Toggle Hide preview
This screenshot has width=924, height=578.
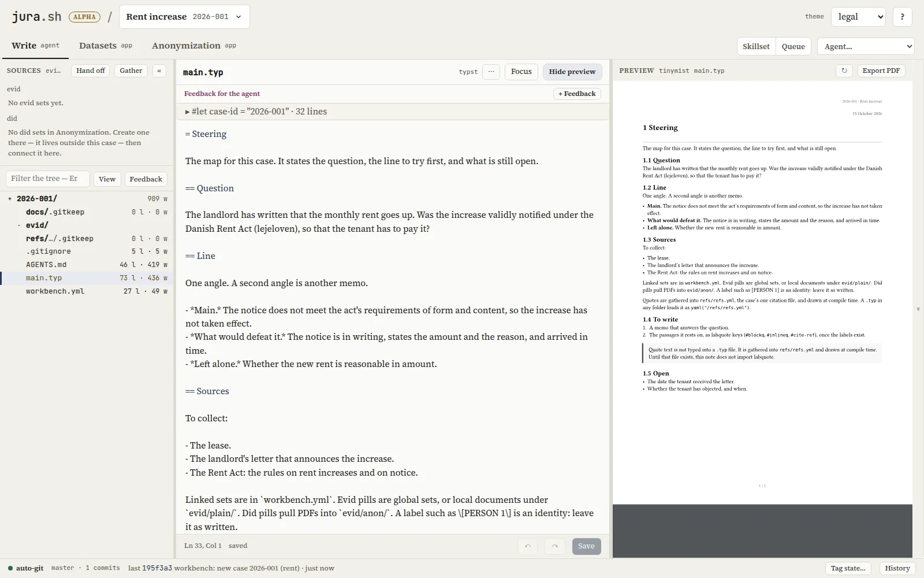click(x=572, y=72)
